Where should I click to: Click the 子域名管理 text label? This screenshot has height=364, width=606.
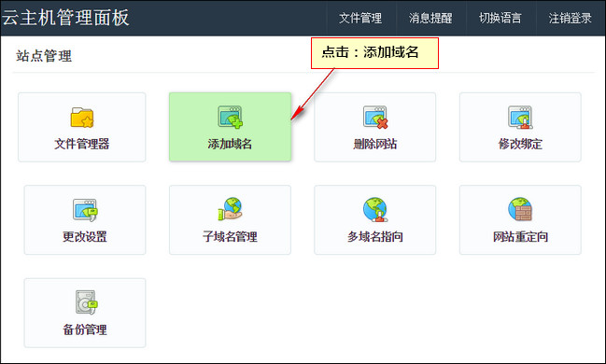click(x=230, y=236)
